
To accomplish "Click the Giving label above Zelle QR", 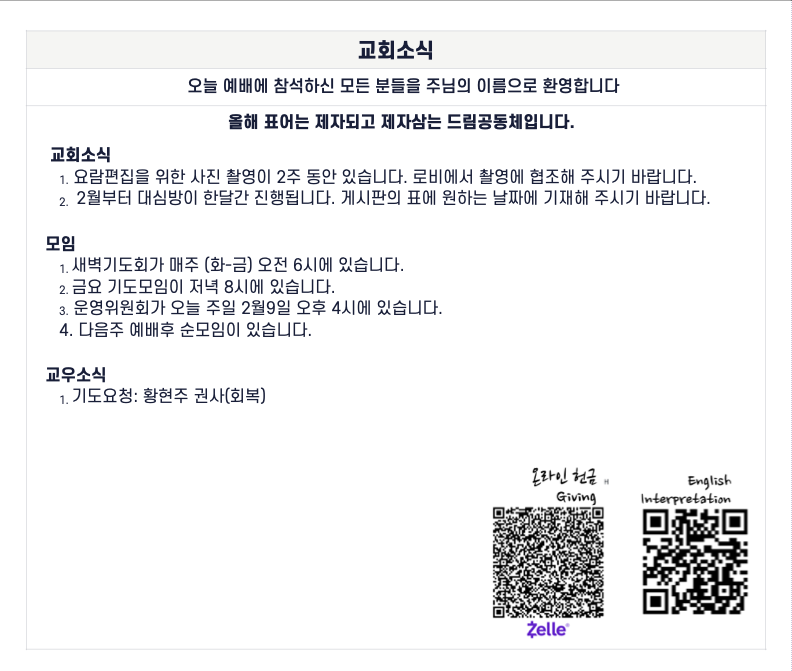I will click(x=576, y=497).
